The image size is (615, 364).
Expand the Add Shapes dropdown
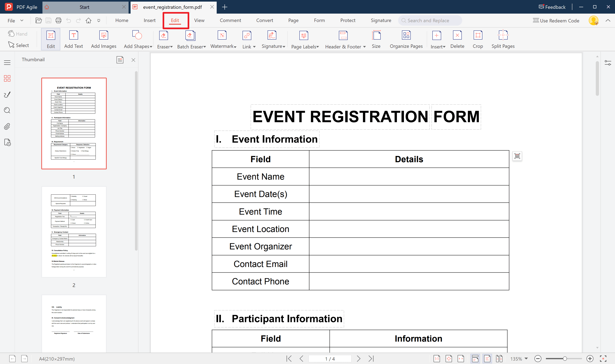tap(138, 39)
